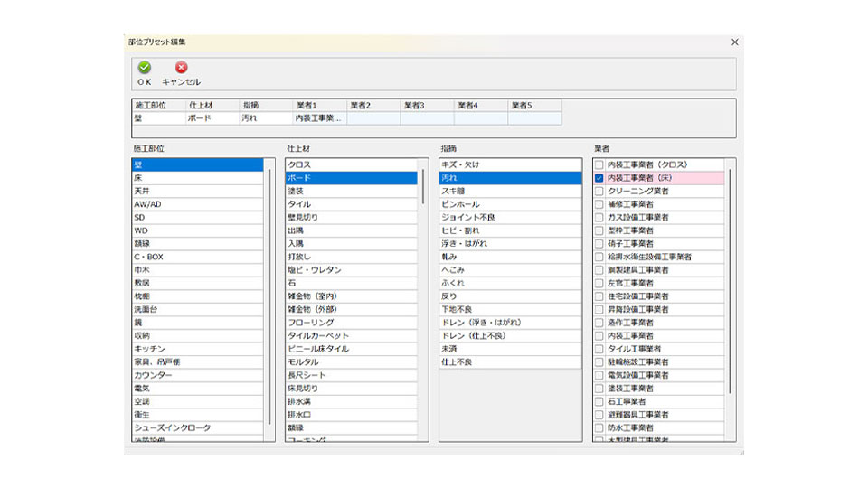Select 天井 in the 施工部位 list

click(x=198, y=192)
